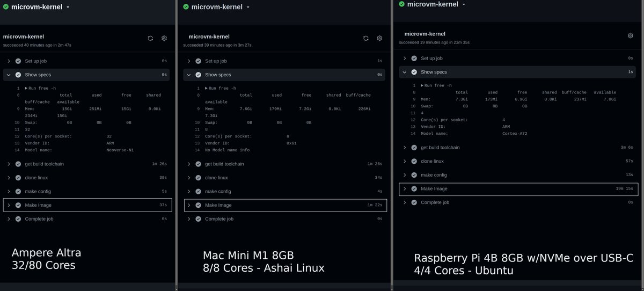This screenshot has width=644, height=291.
Task: Open the make config step label in the Ampere Altra panel
Action: 38,192
